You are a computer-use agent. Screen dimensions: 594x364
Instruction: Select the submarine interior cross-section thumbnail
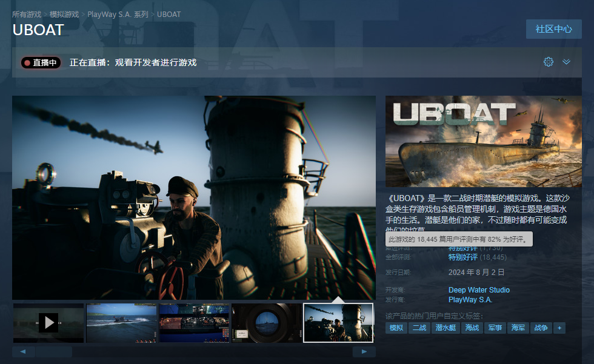tap(194, 323)
